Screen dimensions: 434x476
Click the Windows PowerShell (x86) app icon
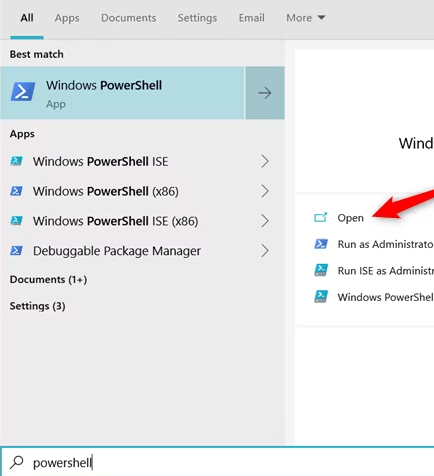[x=16, y=191]
